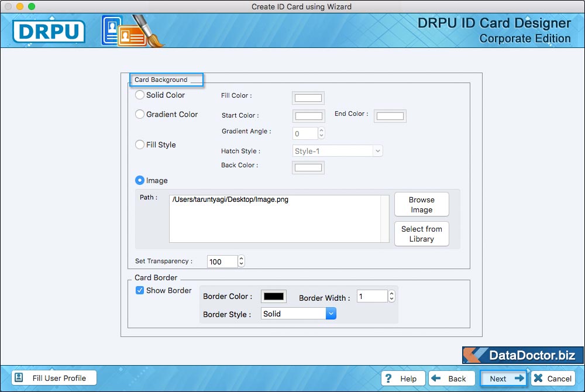Click the Next right arrow icon

[x=519, y=378]
